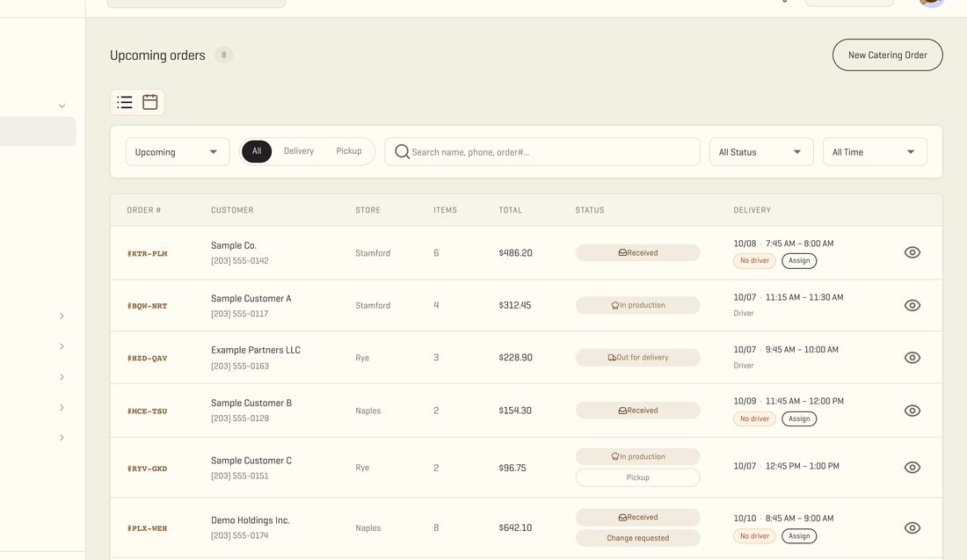Select the Pickup filter tab
The image size is (967, 560).
pyautogui.click(x=349, y=151)
